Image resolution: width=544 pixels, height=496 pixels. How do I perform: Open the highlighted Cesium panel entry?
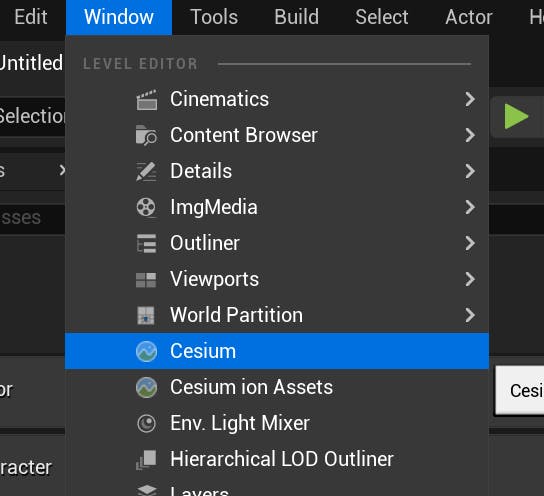[277, 351]
